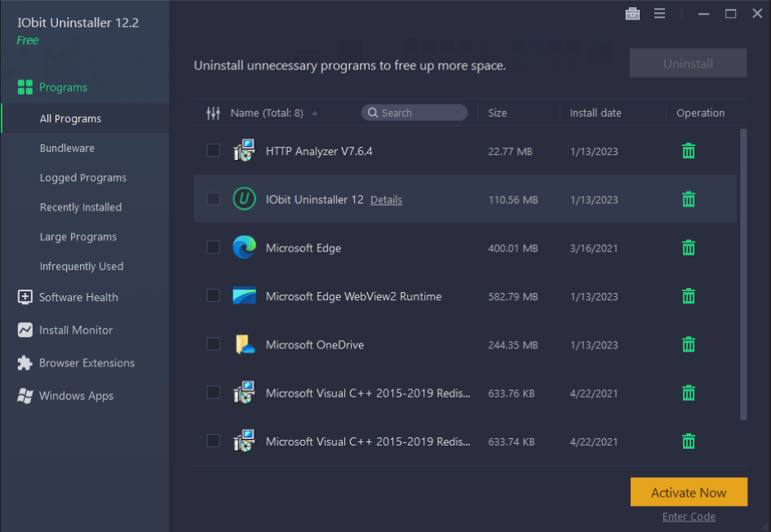Open the filter icon beside Name column

coord(213,113)
